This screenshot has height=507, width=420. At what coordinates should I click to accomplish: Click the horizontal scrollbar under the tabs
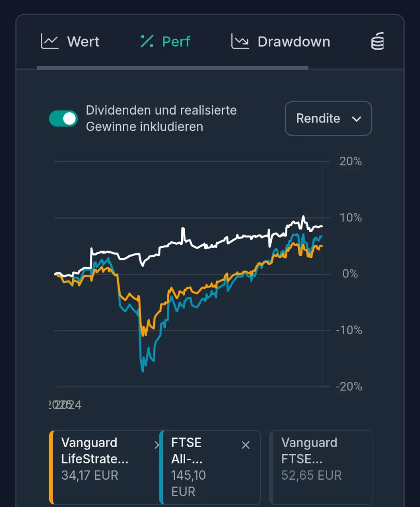point(173,68)
